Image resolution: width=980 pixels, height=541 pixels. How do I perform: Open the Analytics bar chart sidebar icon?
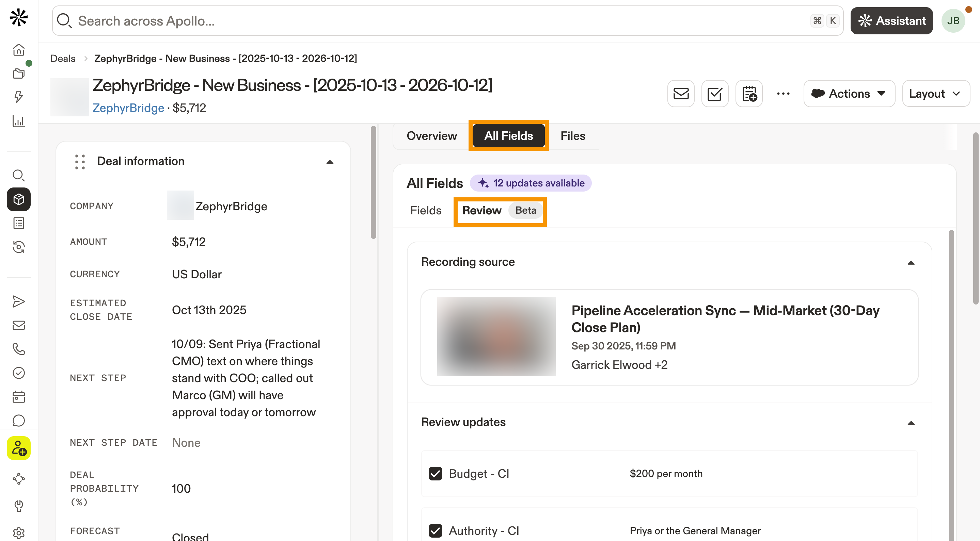[x=19, y=121]
